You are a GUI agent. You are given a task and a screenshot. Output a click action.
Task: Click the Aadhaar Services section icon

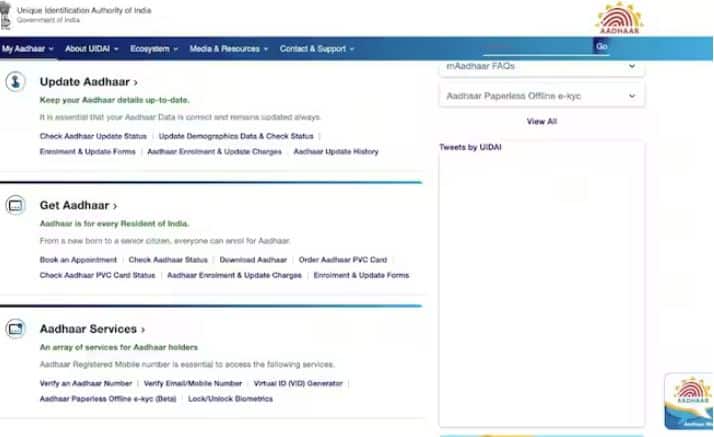(x=15, y=329)
